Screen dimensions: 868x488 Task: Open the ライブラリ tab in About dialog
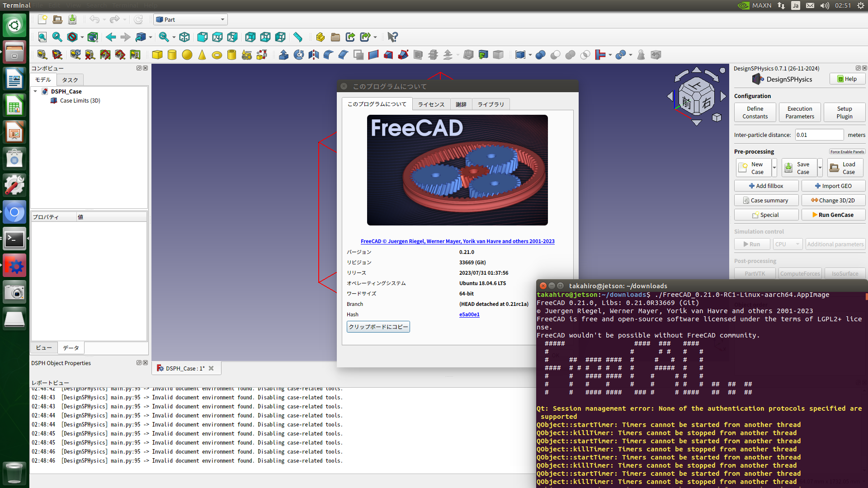pyautogui.click(x=491, y=104)
